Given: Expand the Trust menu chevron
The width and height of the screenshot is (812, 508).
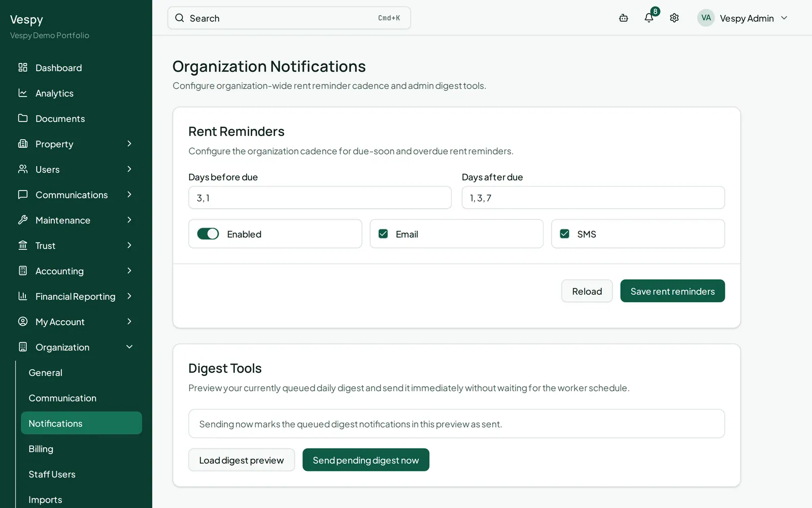Looking at the screenshot, I should pos(129,245).
